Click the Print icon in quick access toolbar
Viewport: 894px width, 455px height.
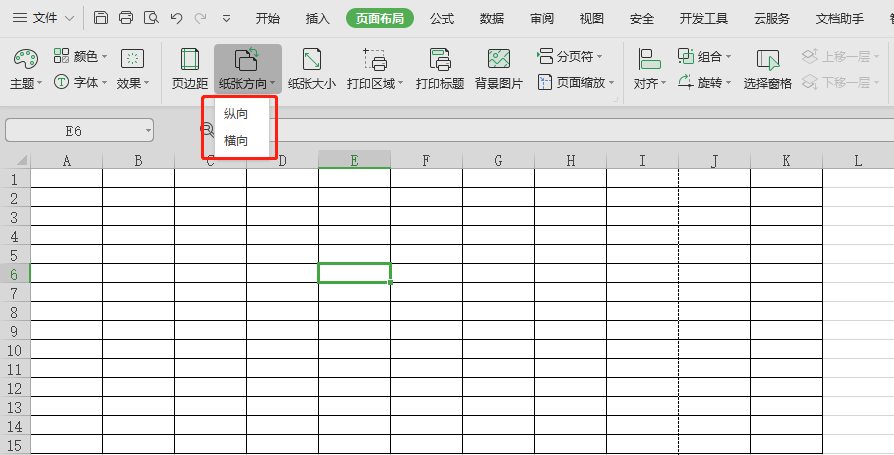pyautogui.click(x=126, y=18)
